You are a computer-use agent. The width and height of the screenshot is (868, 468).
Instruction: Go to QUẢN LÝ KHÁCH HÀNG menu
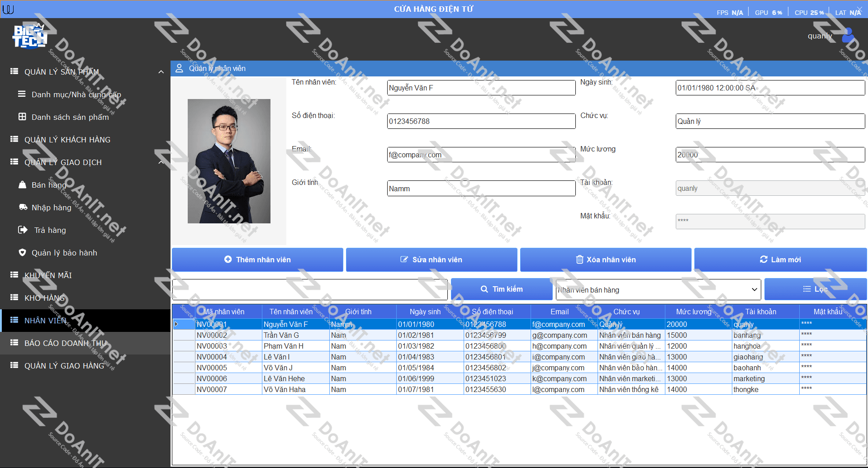point(67,140)
